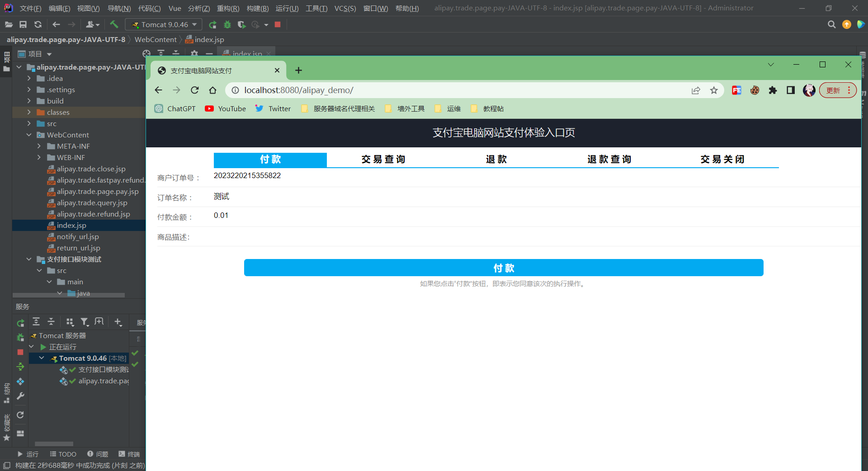Open the VCS(S) menu
The image size is (868, 471).
[x=345, y=8]
